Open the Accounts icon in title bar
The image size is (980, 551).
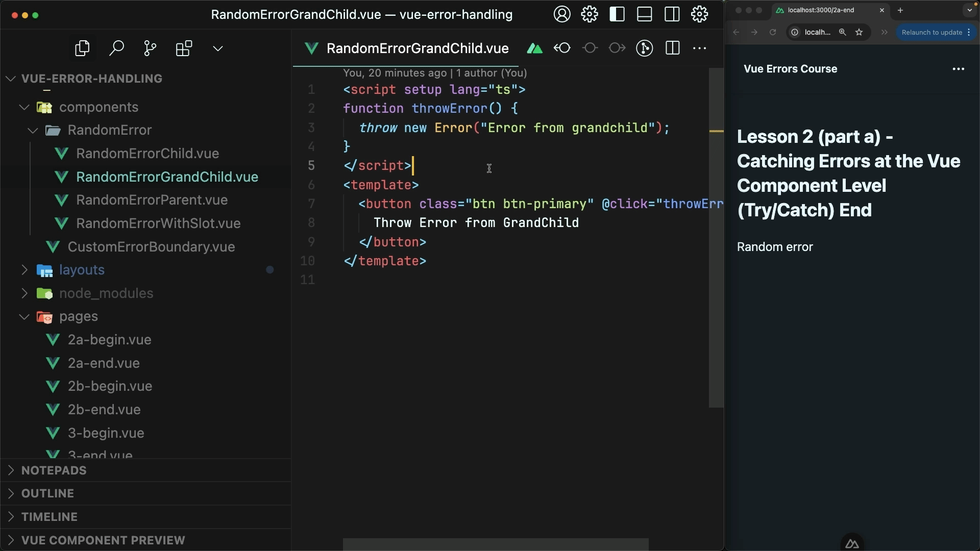[x=562, y=14]
